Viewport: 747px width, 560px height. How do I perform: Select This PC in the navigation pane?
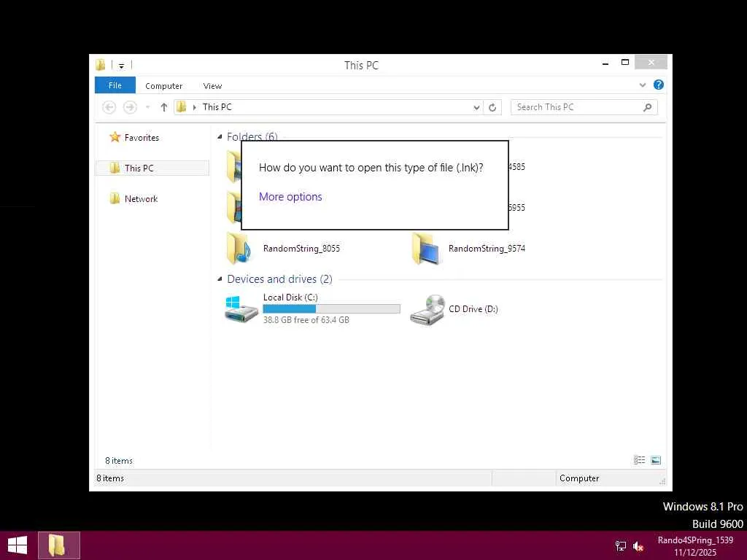[152, 168]
